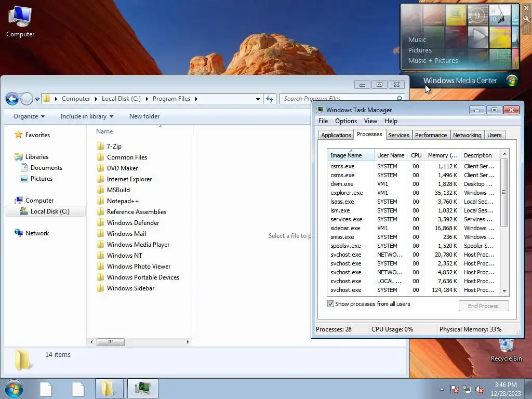Image resolution: width=532 pixels, height=399 pixels.
Task: Switch to the Services tab
Action: tap(398, 135)
